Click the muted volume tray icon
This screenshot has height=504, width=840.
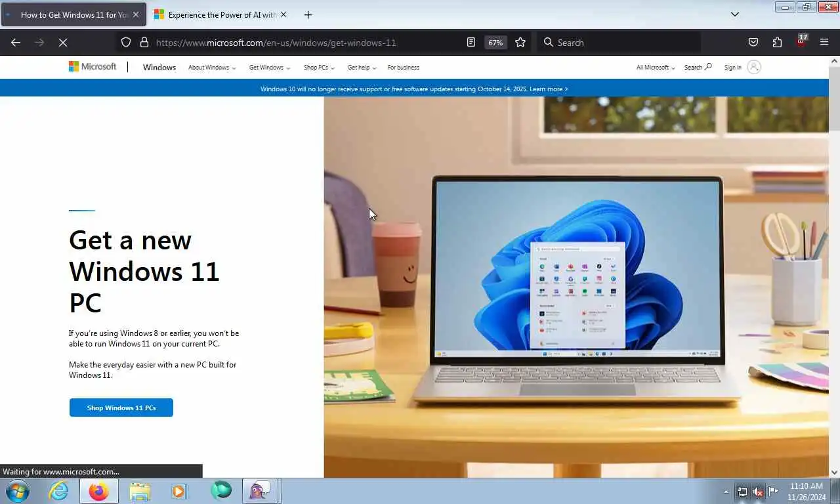click(758, 492)
